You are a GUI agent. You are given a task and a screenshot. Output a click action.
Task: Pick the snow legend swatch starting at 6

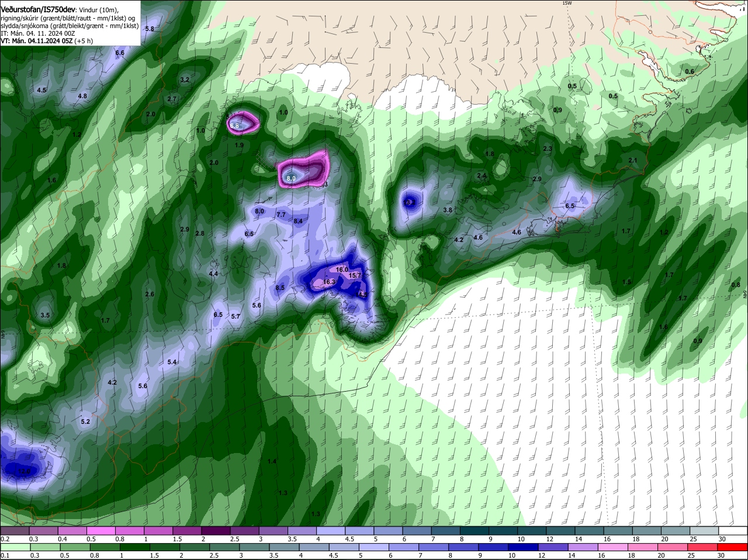click(417, 531)
